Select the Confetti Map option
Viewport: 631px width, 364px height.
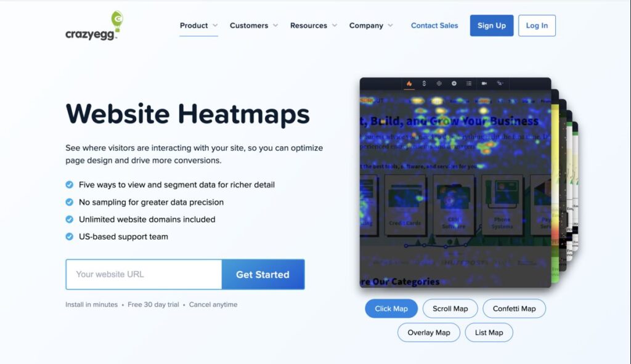(x=514, y=308)
